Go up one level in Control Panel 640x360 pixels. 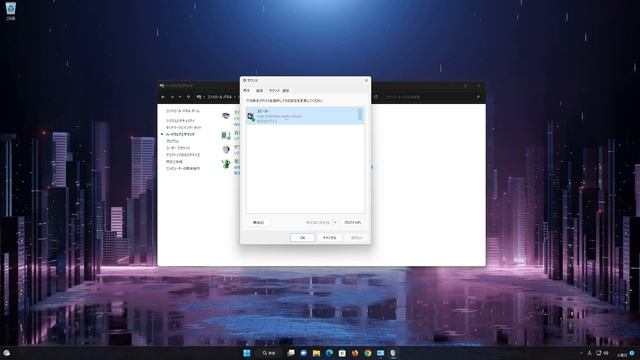(188, 97)
